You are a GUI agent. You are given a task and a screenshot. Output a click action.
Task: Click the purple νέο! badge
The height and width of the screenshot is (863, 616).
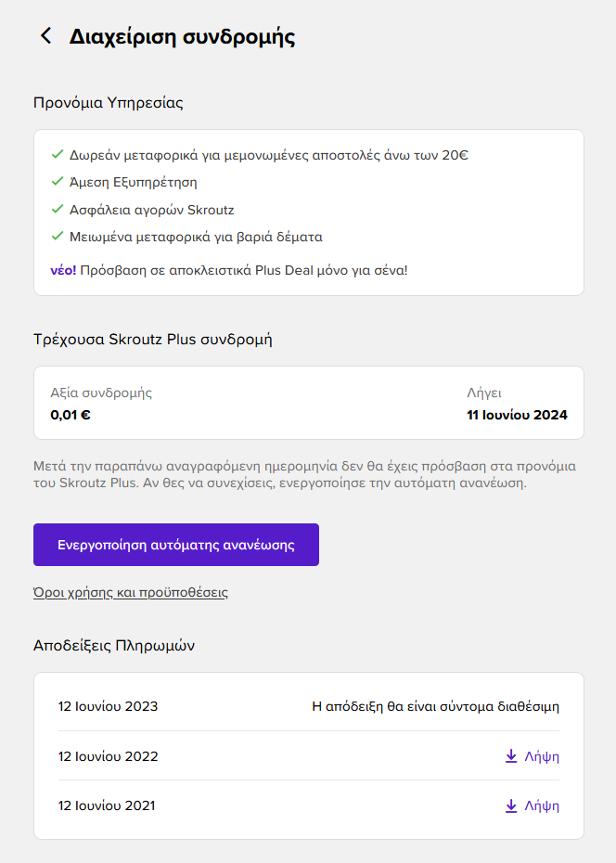coord(63,270)
